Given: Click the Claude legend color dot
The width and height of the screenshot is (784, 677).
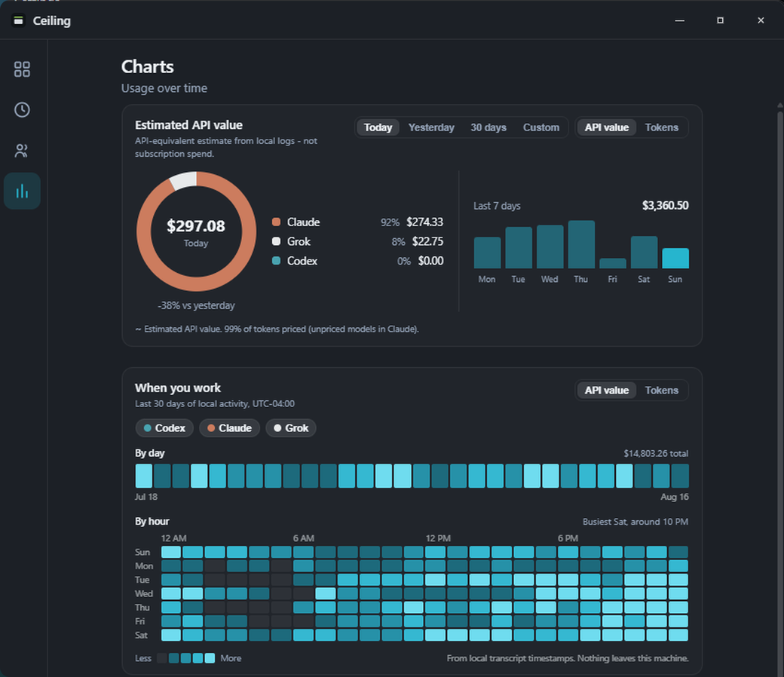Looking at the screenshot, I should click(x=276, y=222).
